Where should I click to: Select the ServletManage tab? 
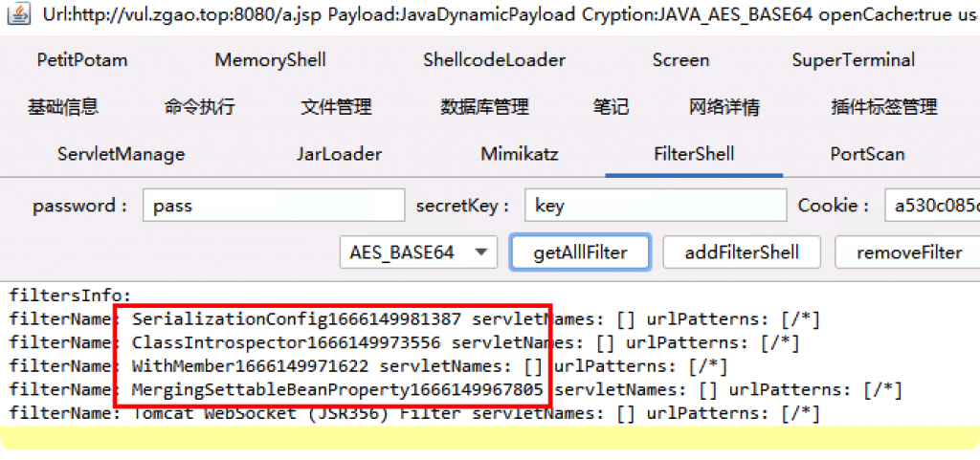click(x=121, y=154)
